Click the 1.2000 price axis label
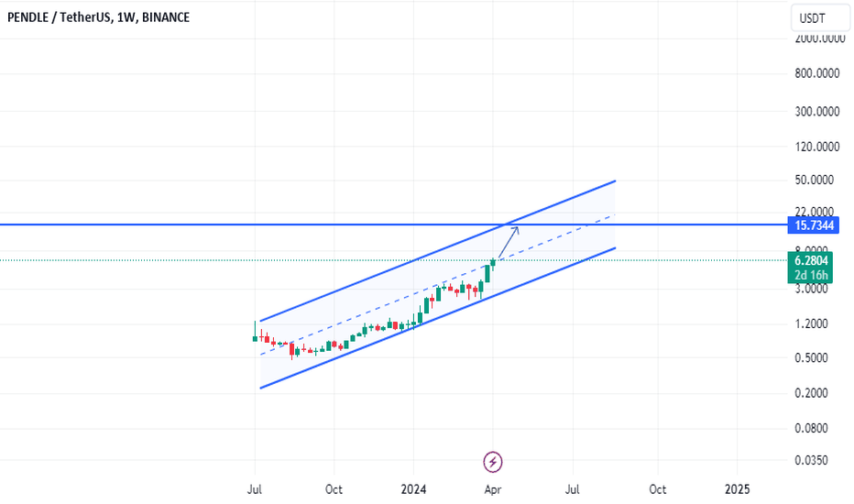Viewport: 854px width, 504px height. [812, 323]
